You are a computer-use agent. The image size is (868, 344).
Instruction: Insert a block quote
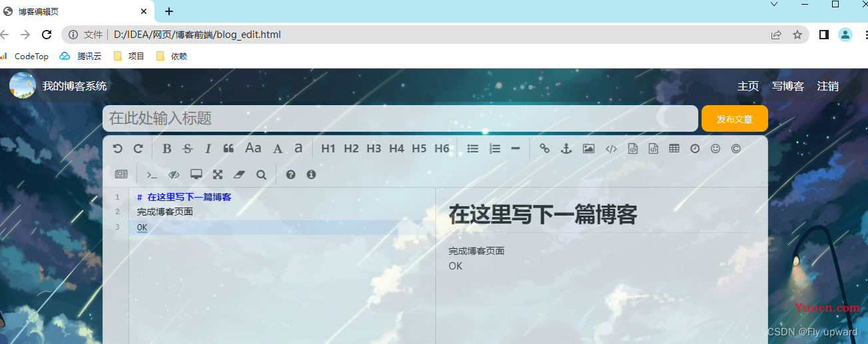tap(228, 148)
